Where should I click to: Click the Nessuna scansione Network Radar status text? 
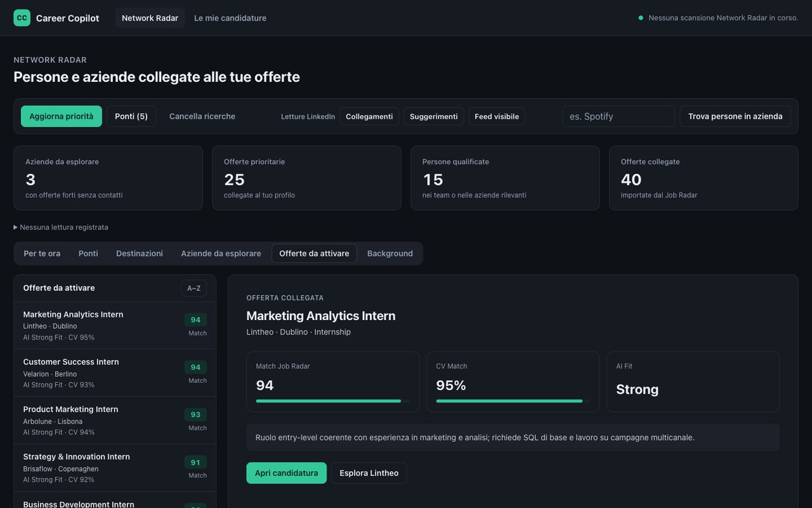tap(723, 18)
